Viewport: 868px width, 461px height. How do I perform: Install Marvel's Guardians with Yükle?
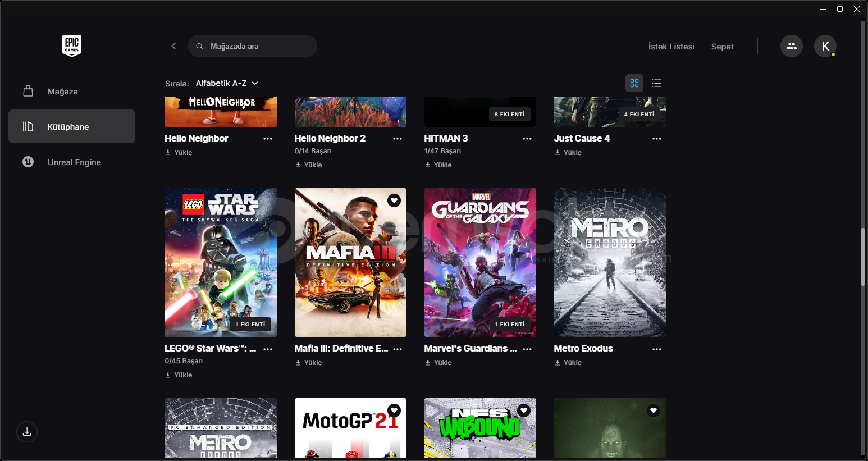coord(438,362)
